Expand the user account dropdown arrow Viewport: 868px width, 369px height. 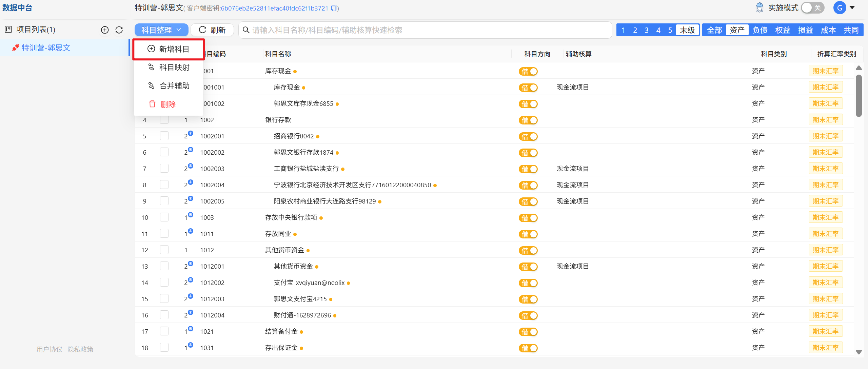tap(852, 7)
